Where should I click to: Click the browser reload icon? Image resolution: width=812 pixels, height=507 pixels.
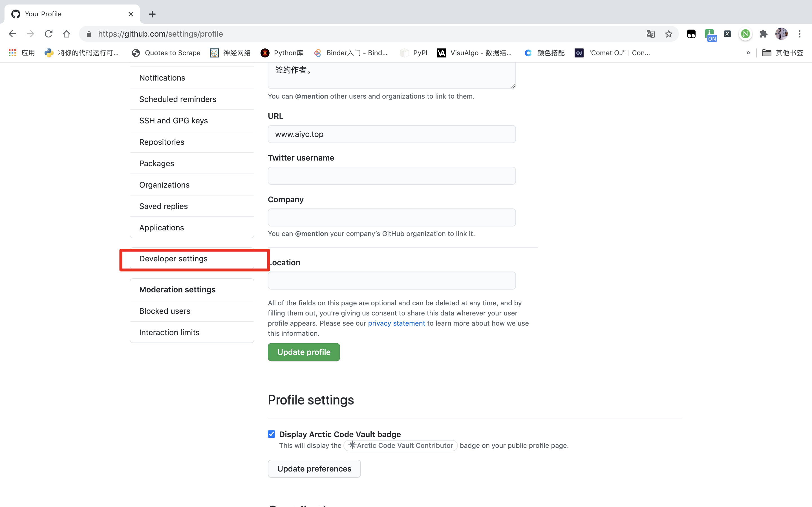[x=49, y=34]
